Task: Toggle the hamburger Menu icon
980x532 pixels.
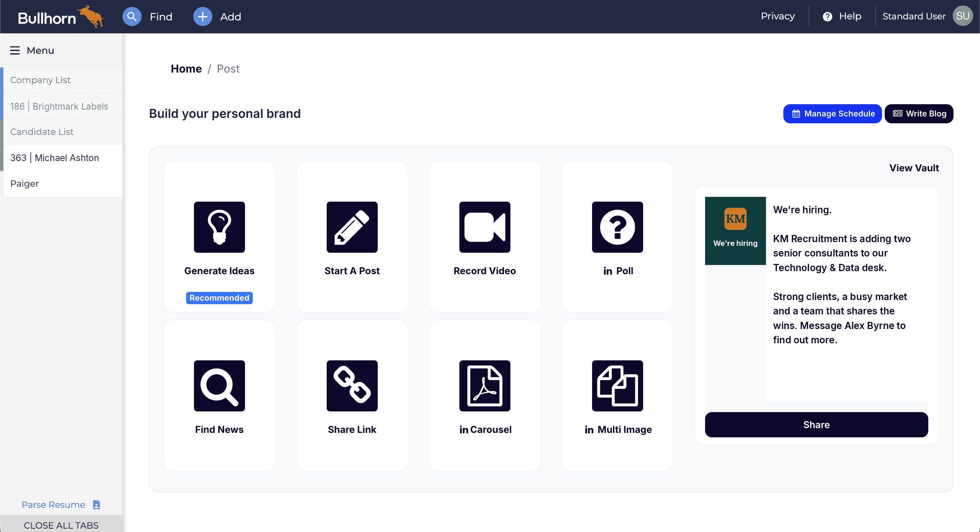Action: click(x=15, y=50)
